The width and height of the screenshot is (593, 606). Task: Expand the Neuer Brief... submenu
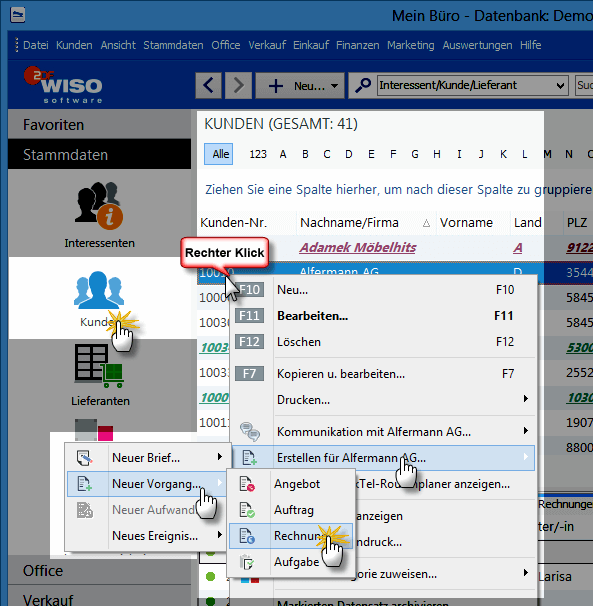(x=220, y=457)
